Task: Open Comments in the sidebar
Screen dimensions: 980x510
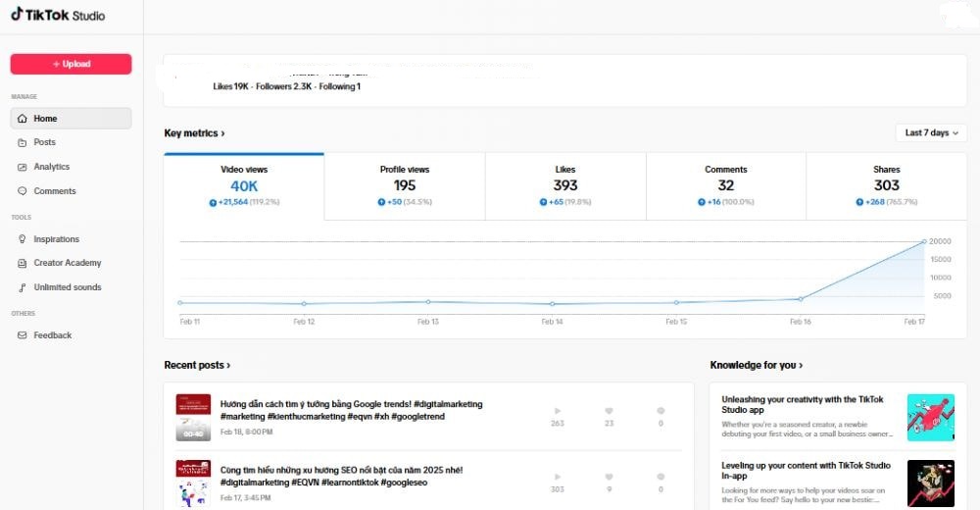Action: pos(54,191)
